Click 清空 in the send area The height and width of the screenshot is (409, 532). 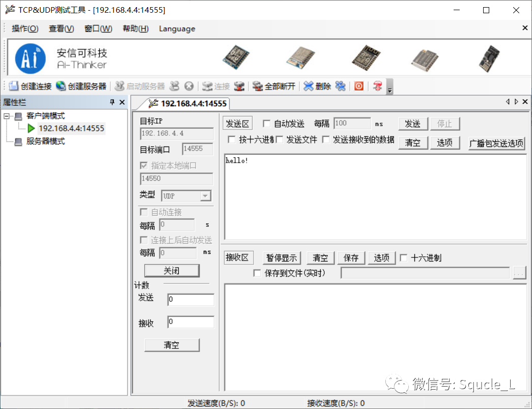click(413, 142)
